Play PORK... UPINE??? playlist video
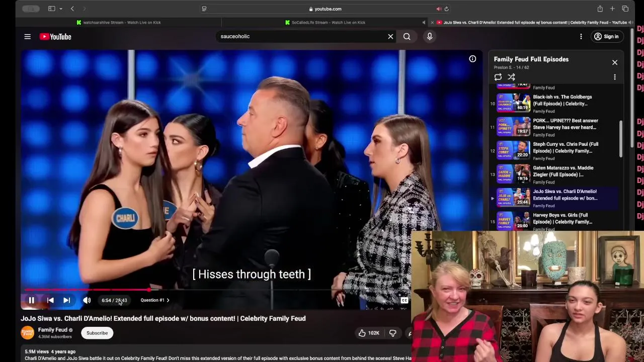 tap(553, 126)
